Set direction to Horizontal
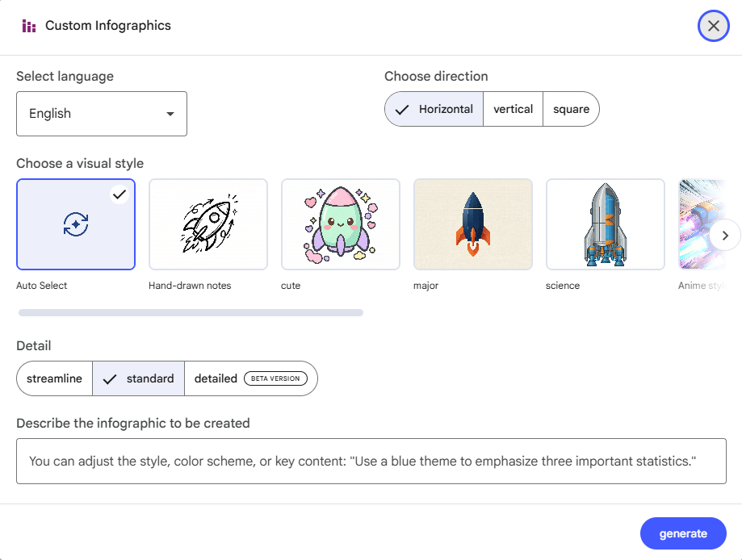 [x=434, y=109]
